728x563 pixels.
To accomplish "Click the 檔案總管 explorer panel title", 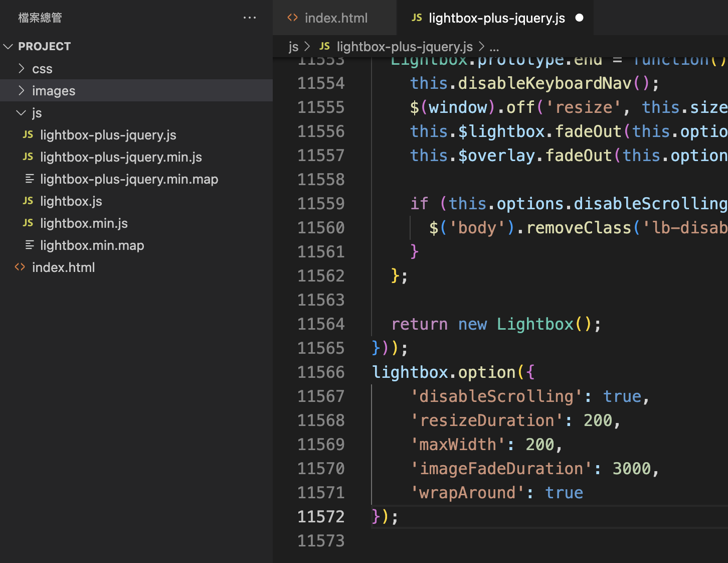I will pyautogui.click(x=40, y=18).
